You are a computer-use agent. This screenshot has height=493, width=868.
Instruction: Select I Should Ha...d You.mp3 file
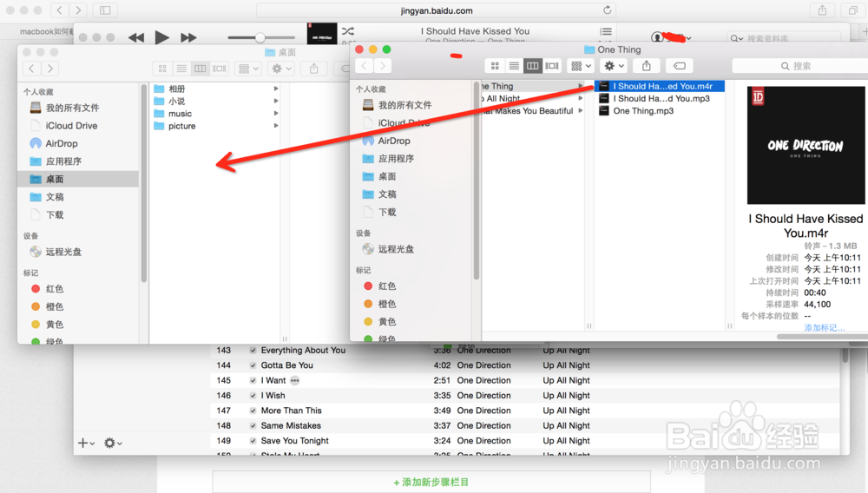coord(659,98)
